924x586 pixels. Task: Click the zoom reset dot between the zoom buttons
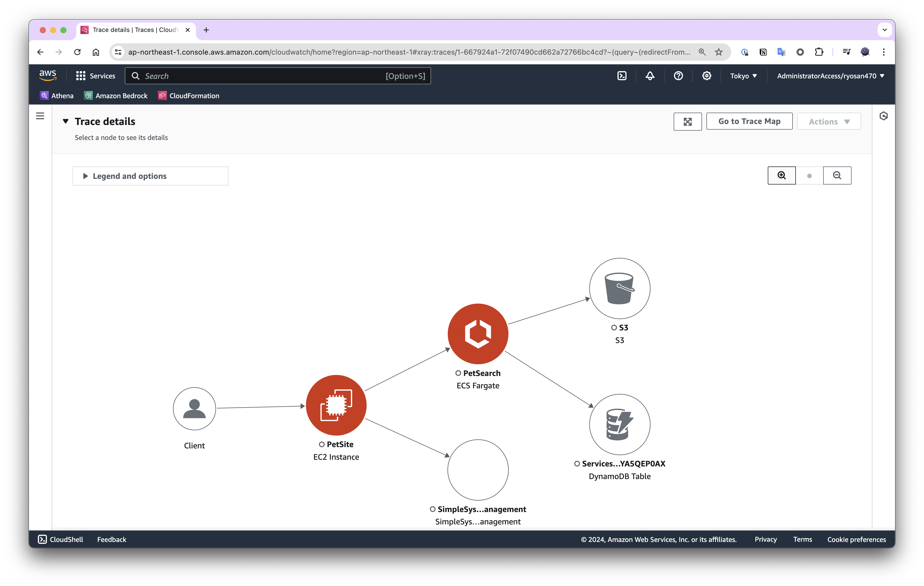(x=809, y=176)
